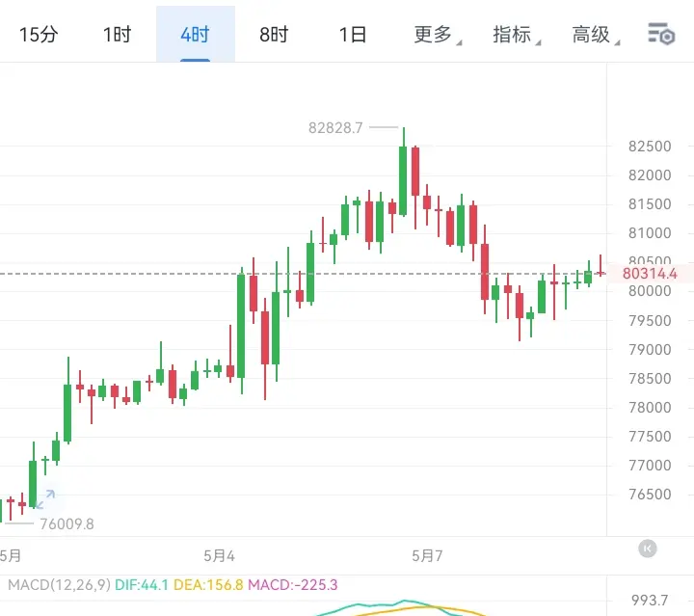Expand the 指标 indicators menu

(516, 35)
